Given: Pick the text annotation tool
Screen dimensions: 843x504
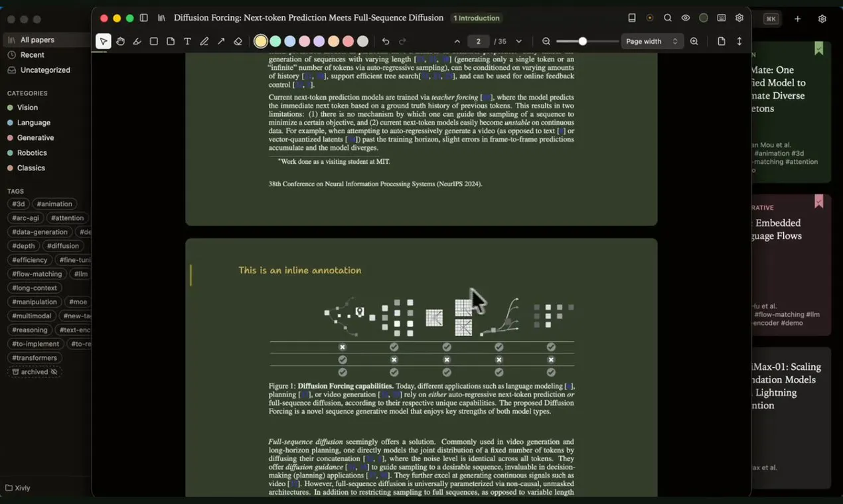Looking at the screenshot, I should (187, 41).
